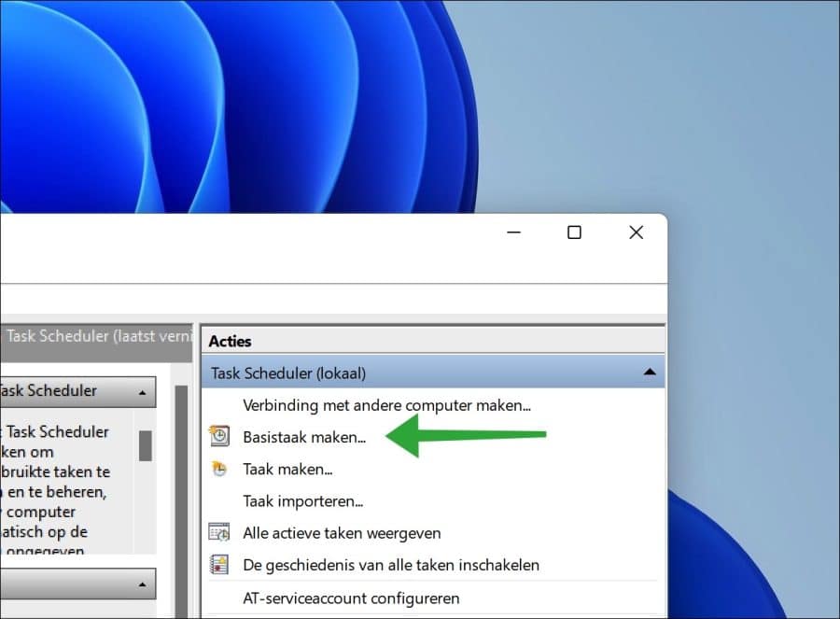This screenshot has width=840, height=619.
Task: Collapse the Task Scheduler overview panel arrow
Action: tap(142, 393)
